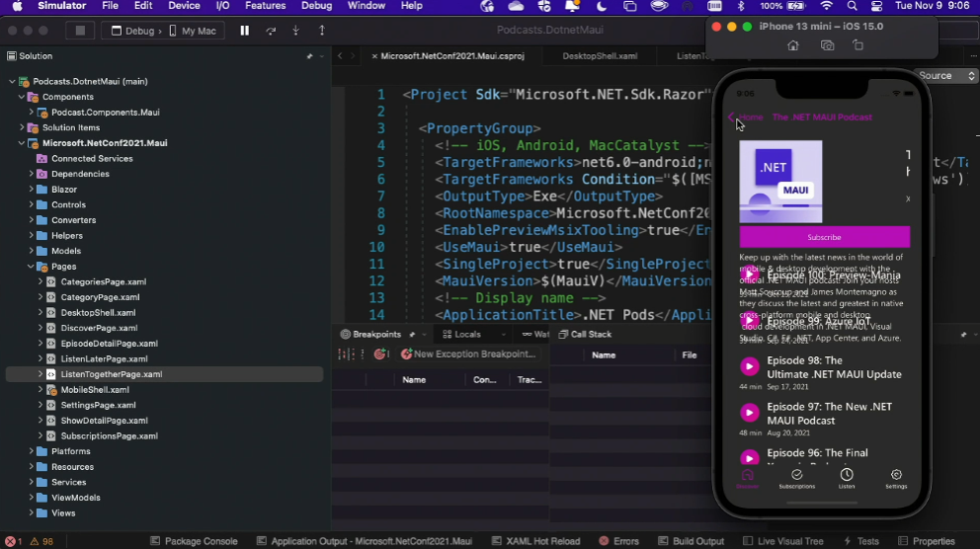Pause the debugging session
The width and height of the screenshot is (980, 549).
pyautogui.click(x=245, y=31)
